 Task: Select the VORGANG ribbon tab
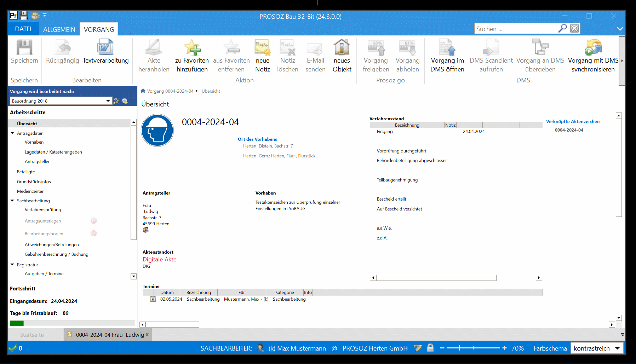pyautogui.click(x=99, y=29)
